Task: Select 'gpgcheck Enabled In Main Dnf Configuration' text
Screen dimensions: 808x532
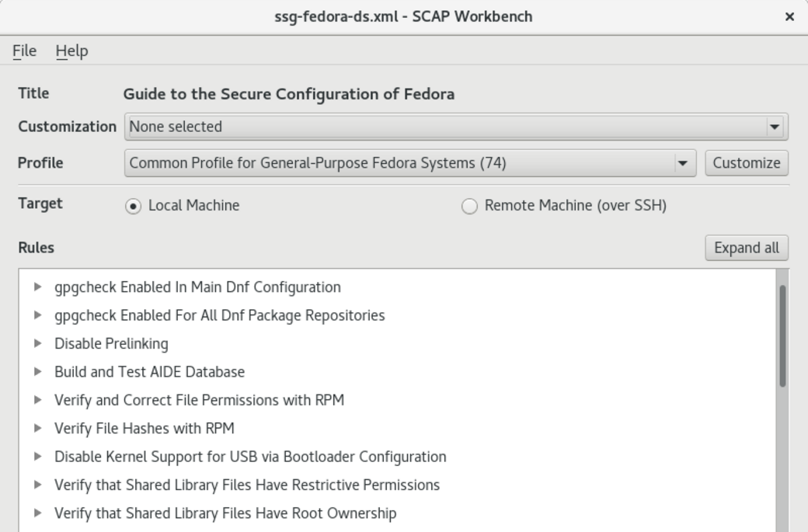Action: tap(198, 287)
